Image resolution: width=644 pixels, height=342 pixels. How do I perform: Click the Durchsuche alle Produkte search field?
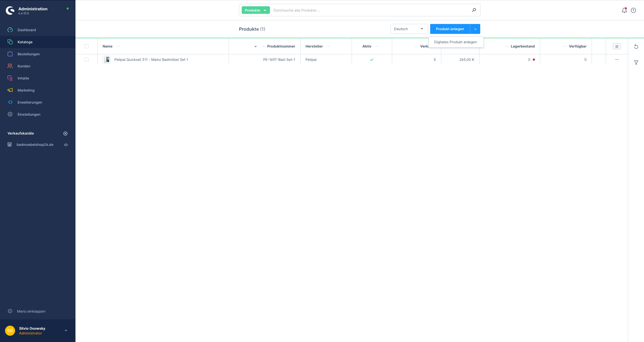pos(370,10)
